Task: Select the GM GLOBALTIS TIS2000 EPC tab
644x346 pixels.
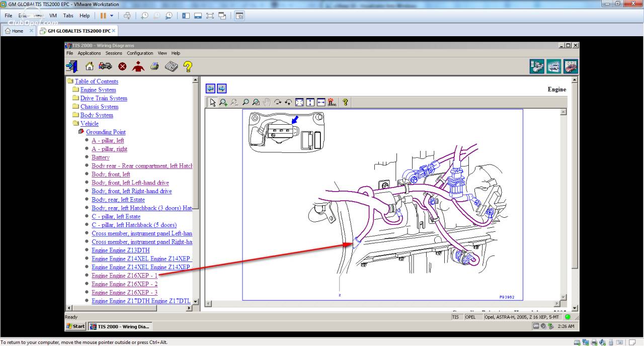Action: [78, 31]
